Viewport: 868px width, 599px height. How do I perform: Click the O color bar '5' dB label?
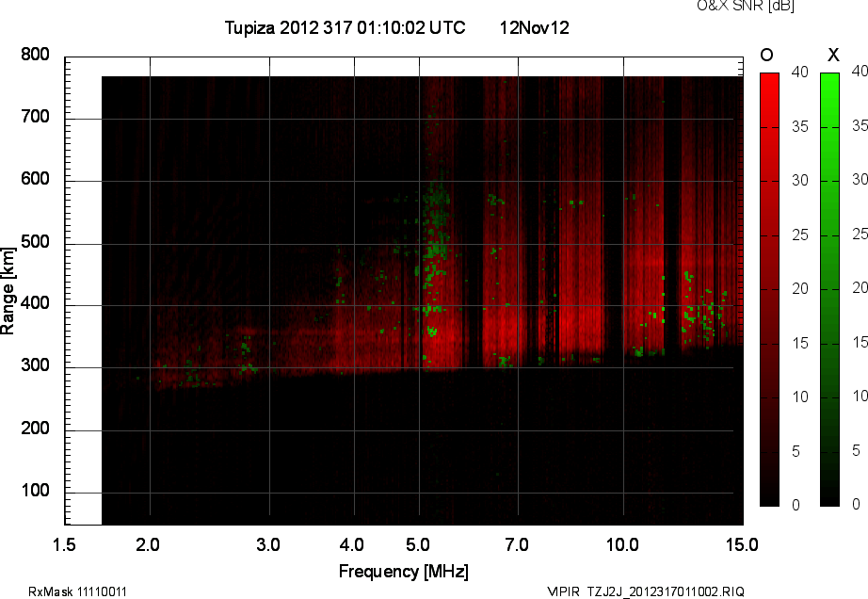click(796, 452)
